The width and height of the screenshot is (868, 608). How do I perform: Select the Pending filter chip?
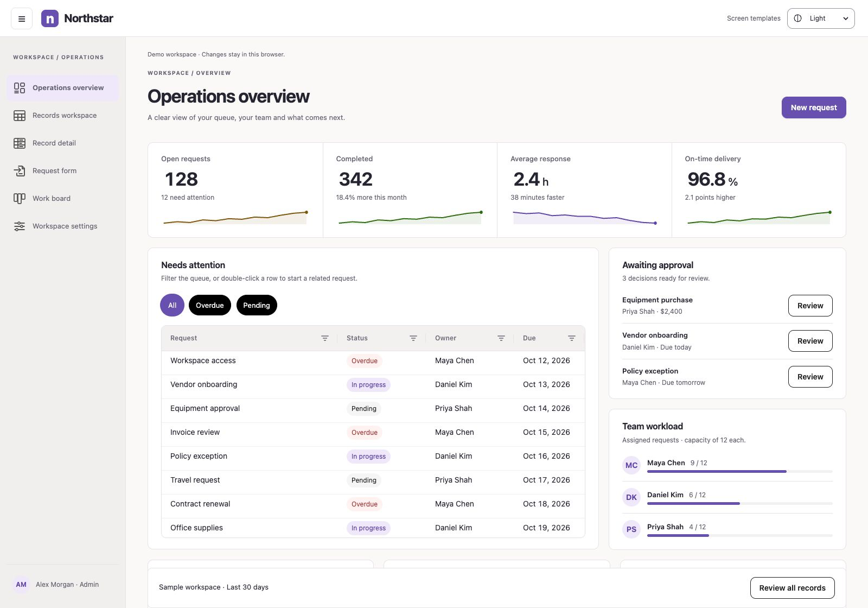pos(257,305)
